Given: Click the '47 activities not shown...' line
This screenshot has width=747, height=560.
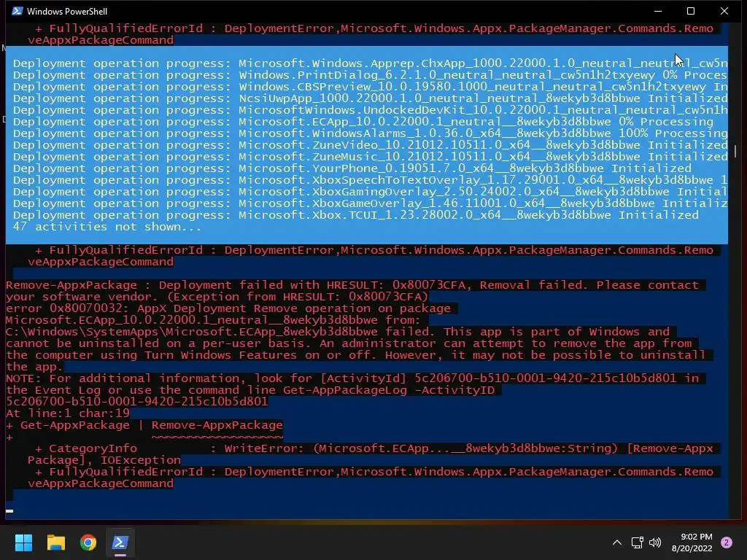Looking at the screenshot, I should (x=107, y=227).
